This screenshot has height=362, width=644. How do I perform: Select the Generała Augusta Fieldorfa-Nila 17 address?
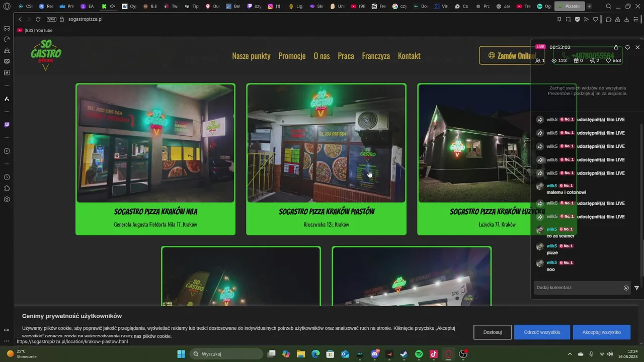tap(155, 225)
